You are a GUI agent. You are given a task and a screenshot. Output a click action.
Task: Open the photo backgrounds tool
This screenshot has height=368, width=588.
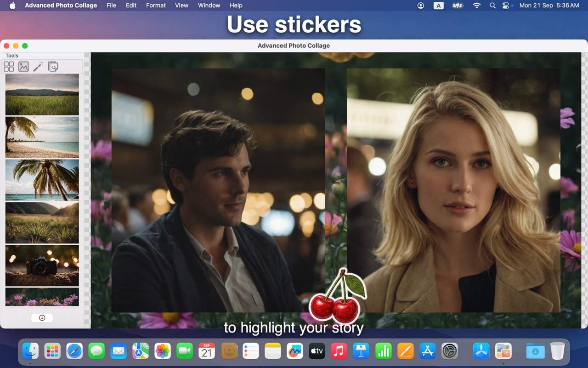coord(23,67)
